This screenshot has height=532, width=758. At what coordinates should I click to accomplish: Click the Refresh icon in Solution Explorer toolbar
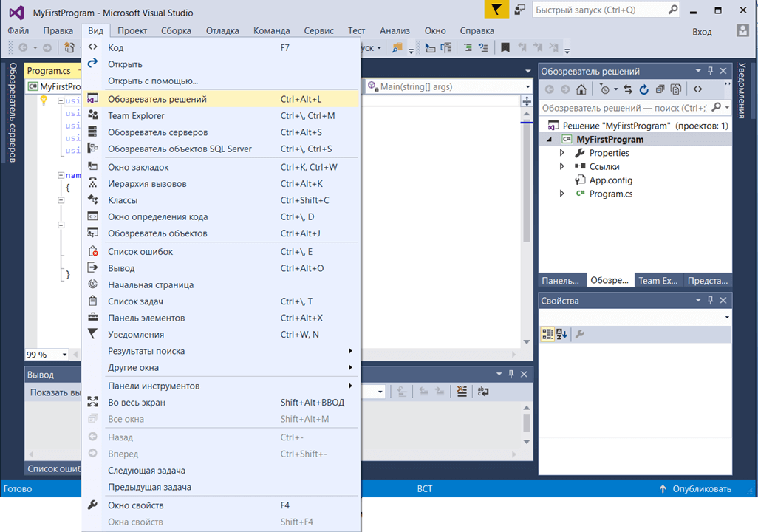(644, 89)
